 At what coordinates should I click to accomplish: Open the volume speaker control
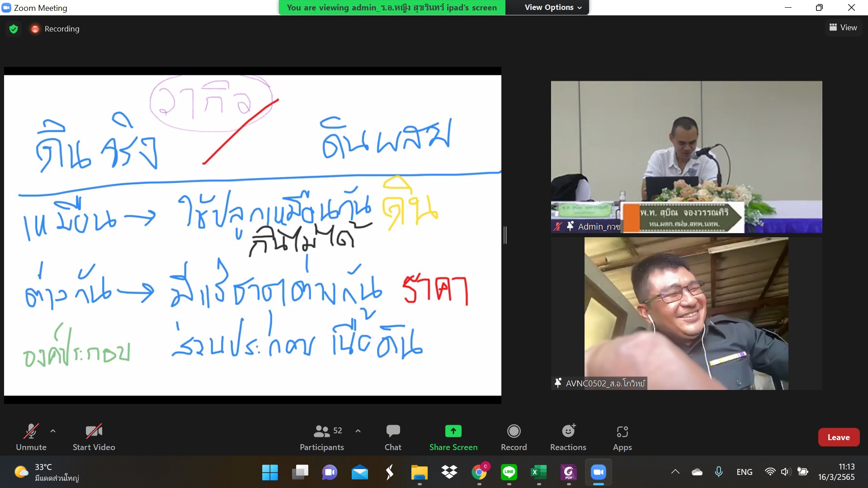coord(786,472)
